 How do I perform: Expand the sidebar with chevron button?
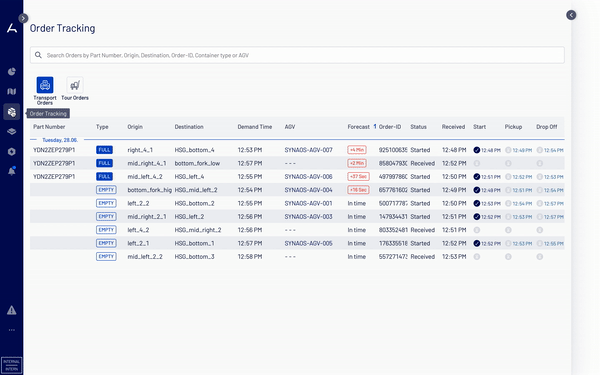(23, 18)
